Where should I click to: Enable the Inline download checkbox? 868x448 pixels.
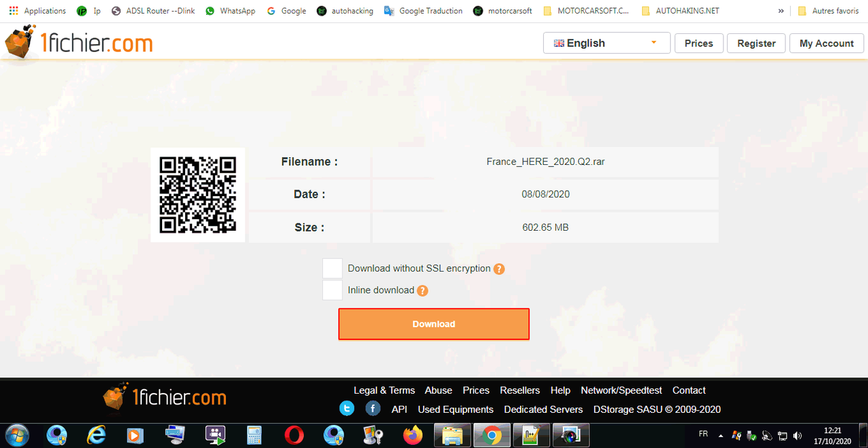[x=332, y=290]
